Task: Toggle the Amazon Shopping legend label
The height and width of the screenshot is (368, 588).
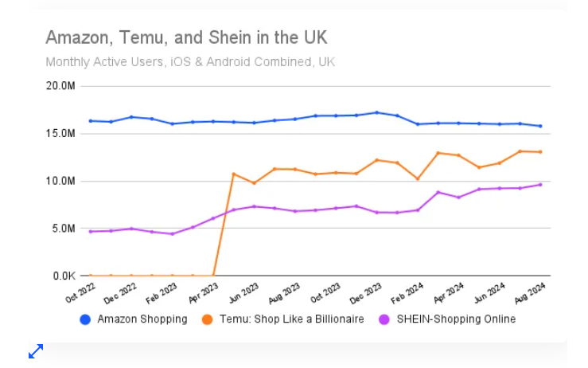Action: pos(142,319)
